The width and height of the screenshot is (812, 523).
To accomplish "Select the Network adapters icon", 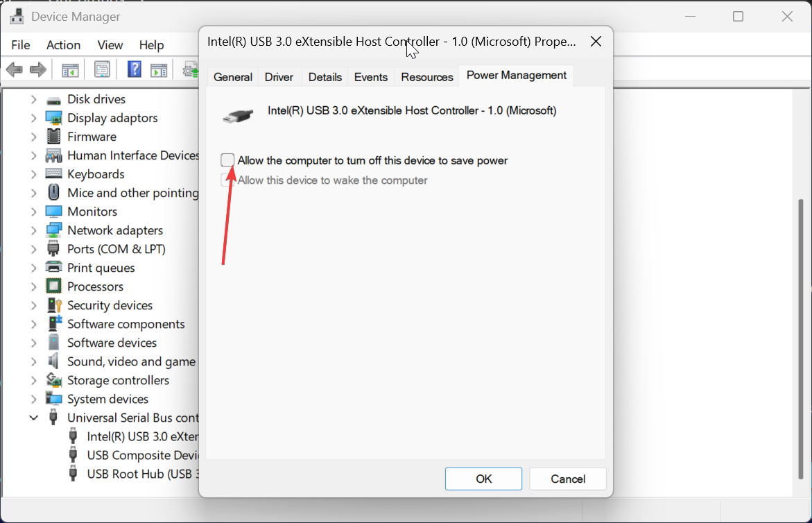I will coord(53,230).
